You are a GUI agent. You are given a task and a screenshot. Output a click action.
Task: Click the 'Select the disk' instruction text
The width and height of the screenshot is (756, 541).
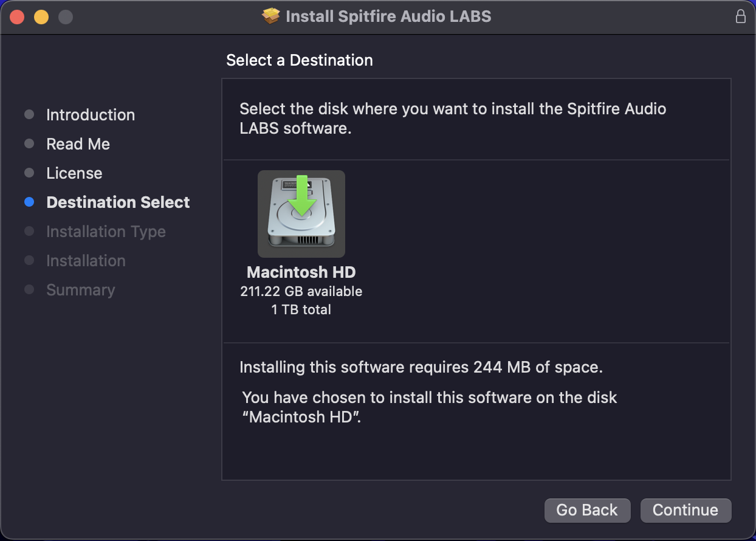tap(453, 119)
